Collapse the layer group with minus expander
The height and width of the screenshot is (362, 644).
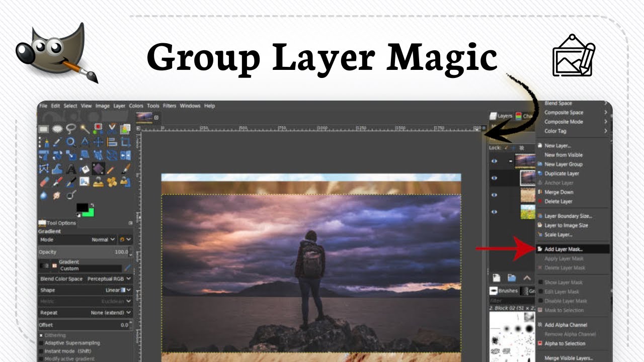click(x=511, y=161)
